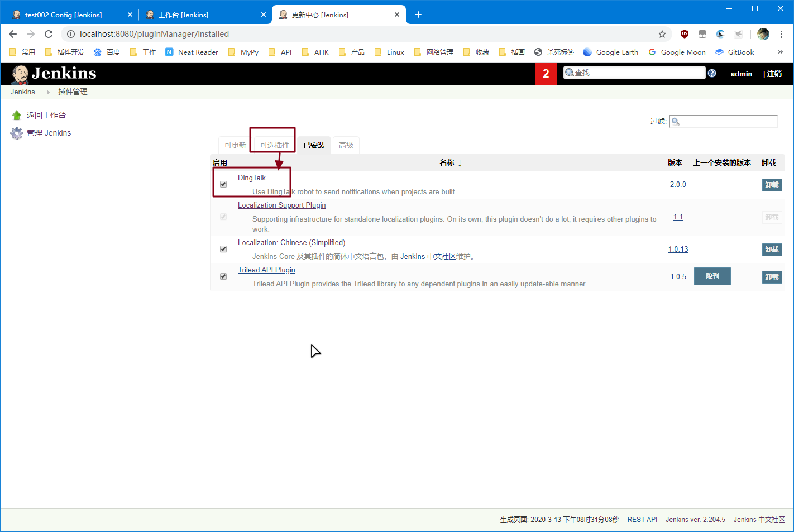794x532 pixels.
Task: Go back with browser back arrow
Action: [x=13, y=34]
